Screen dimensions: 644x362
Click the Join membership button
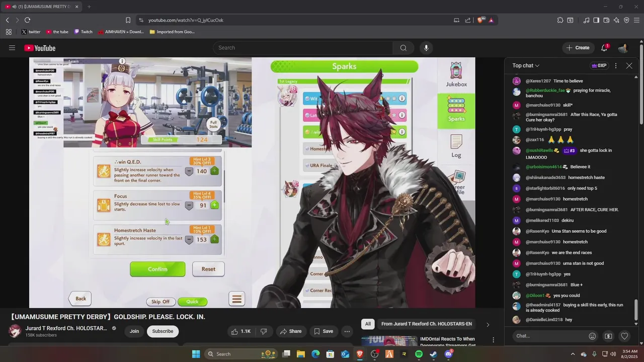point(134,331)
